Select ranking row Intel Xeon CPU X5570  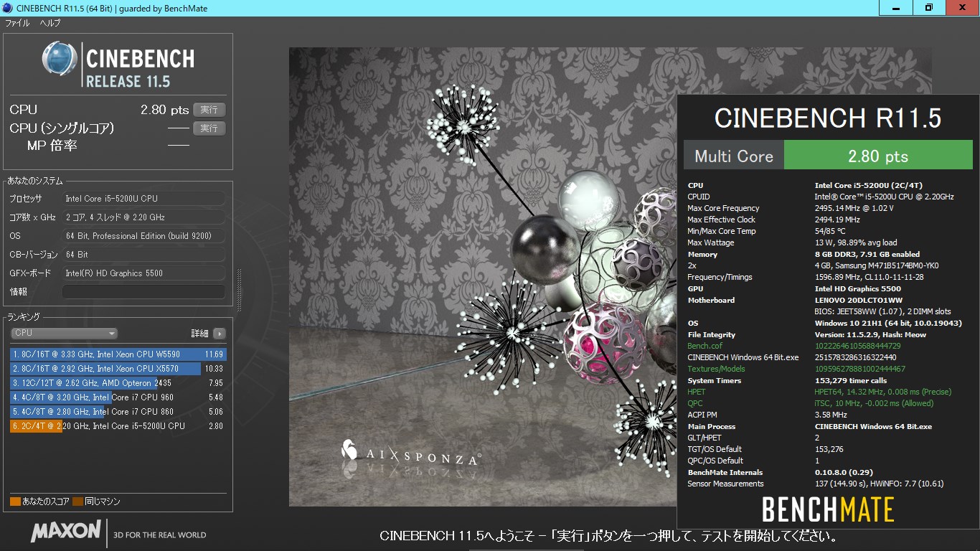118,369
